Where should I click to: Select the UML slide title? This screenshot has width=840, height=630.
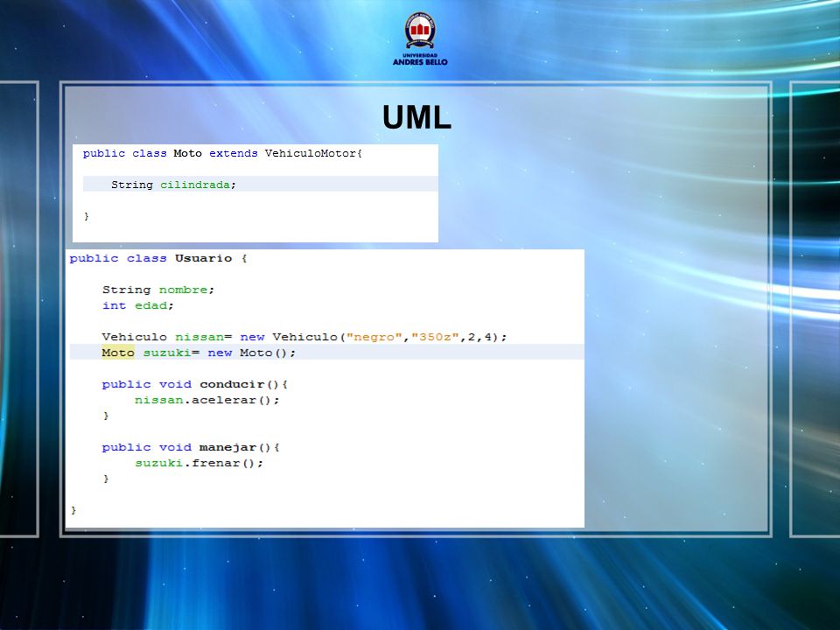click(416, 117)
